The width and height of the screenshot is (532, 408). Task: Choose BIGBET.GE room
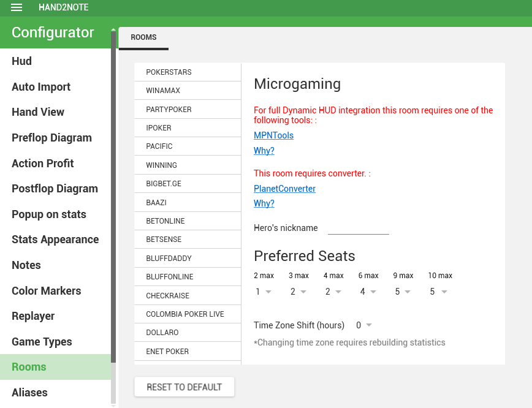(x=188, y=184)
